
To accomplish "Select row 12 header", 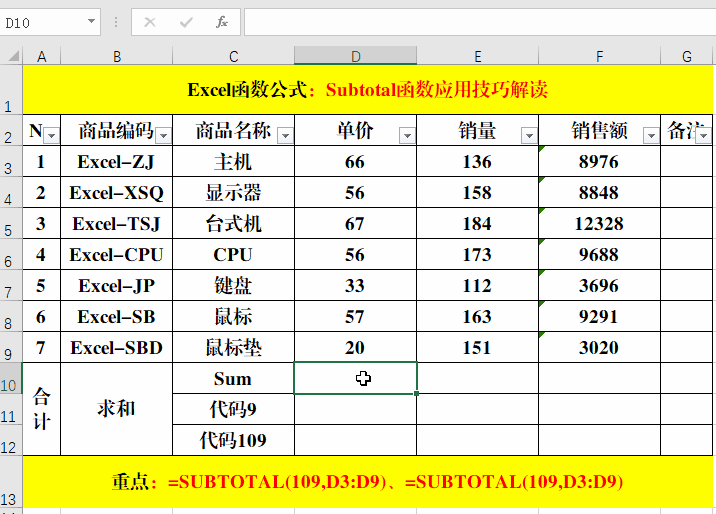I will [11, 441].
